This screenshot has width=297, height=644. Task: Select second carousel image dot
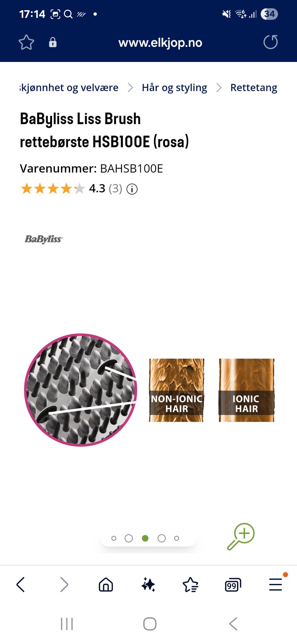point(129,538)
